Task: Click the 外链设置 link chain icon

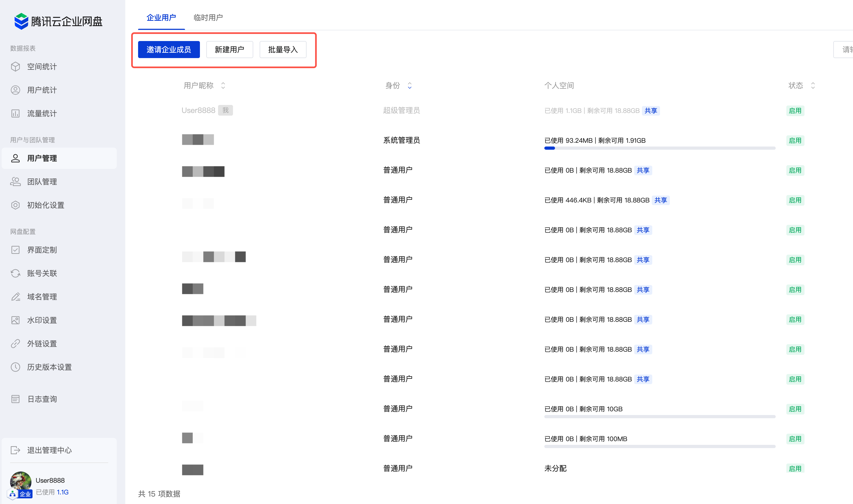Action: click(15, 344)
